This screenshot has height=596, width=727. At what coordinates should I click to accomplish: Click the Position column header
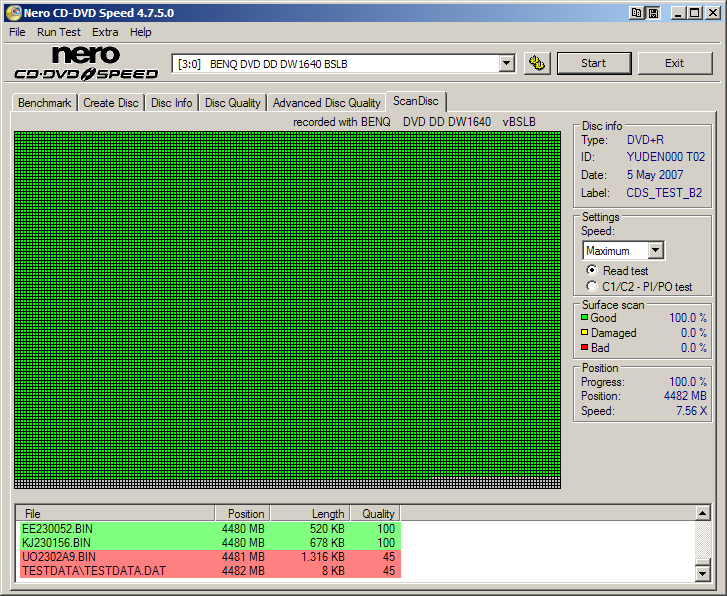(242, 513)
